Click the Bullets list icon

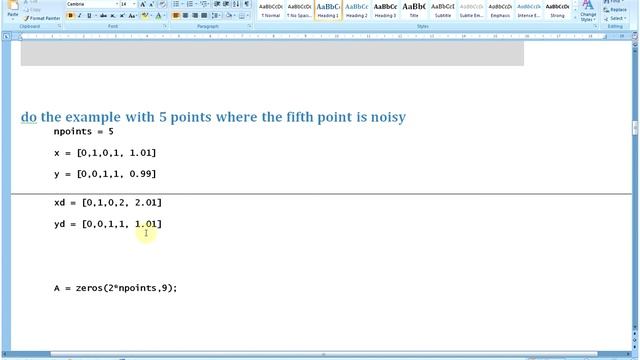click(177, 4)
